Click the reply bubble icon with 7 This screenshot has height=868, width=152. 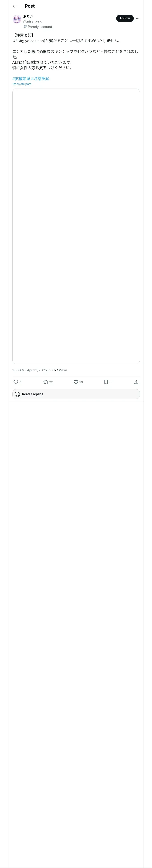tap(16, 382)
